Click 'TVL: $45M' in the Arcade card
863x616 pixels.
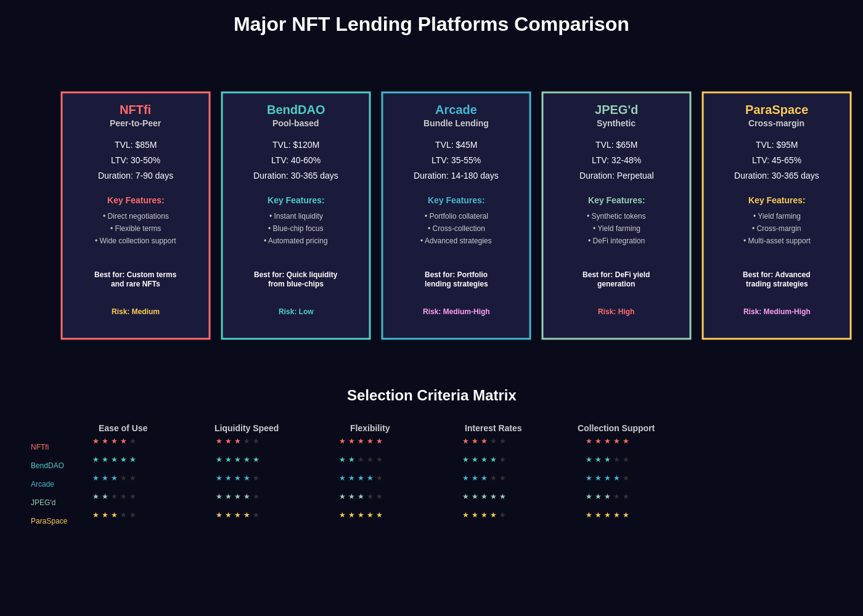pos(456,145)
